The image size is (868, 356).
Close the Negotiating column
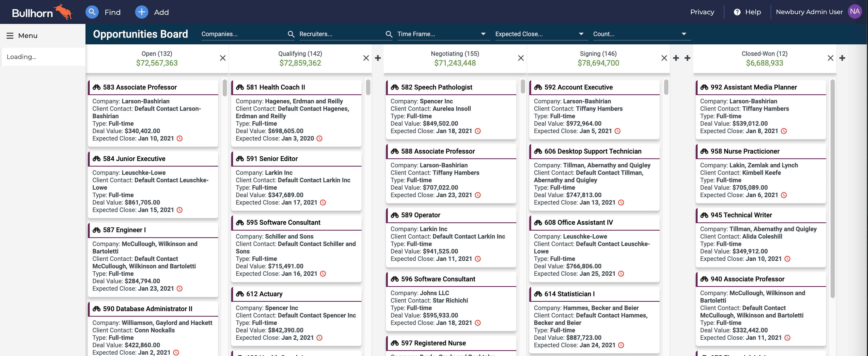click(521, 58)
